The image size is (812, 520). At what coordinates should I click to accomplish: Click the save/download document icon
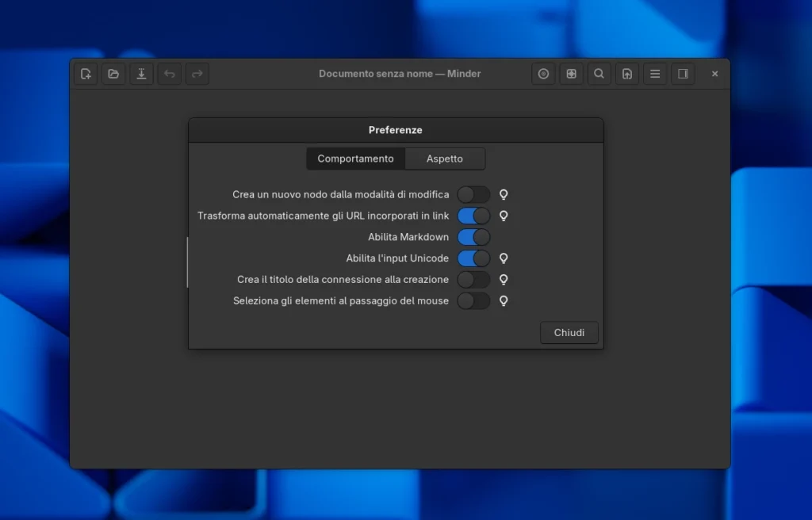coord(141,74)
